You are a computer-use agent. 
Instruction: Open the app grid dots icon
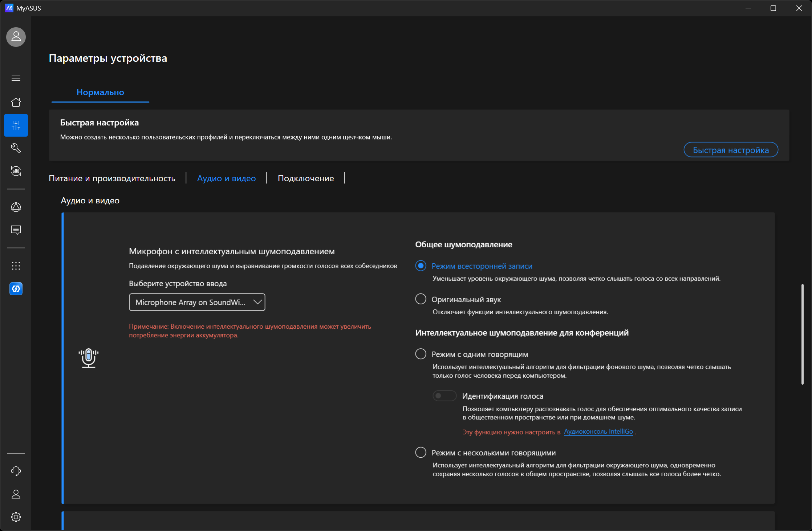[x=16, y=266]
